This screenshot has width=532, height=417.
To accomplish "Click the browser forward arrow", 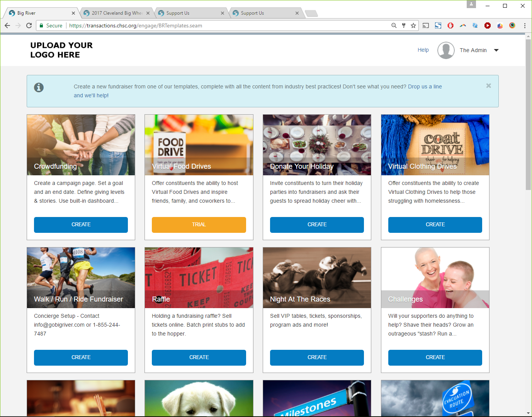I will (18, 25).
